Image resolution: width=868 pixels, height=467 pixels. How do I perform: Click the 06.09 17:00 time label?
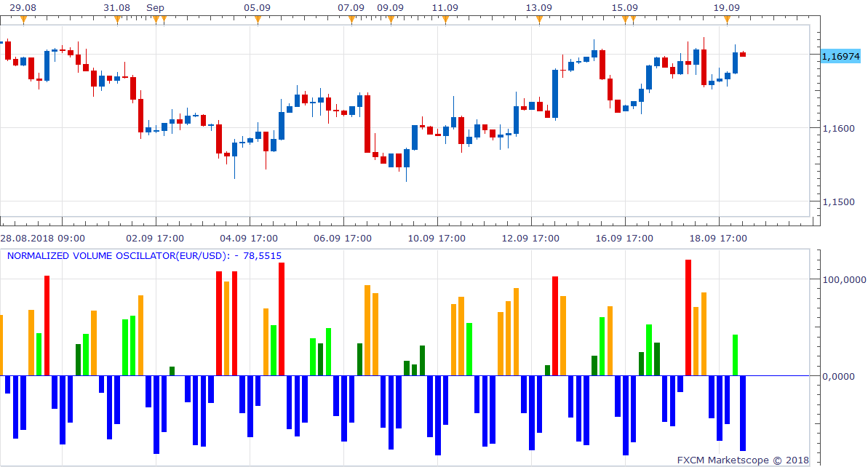coord(343,239)
